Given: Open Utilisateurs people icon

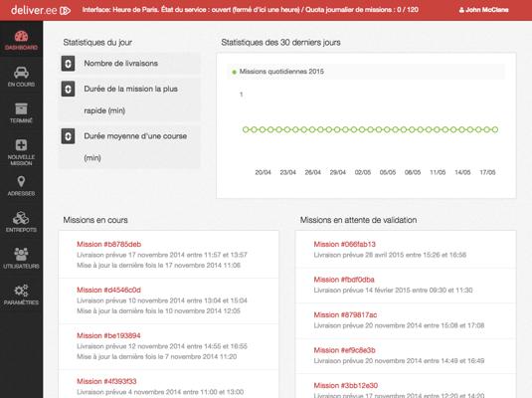Looking at the screenshot, I should tap(21, 254).
